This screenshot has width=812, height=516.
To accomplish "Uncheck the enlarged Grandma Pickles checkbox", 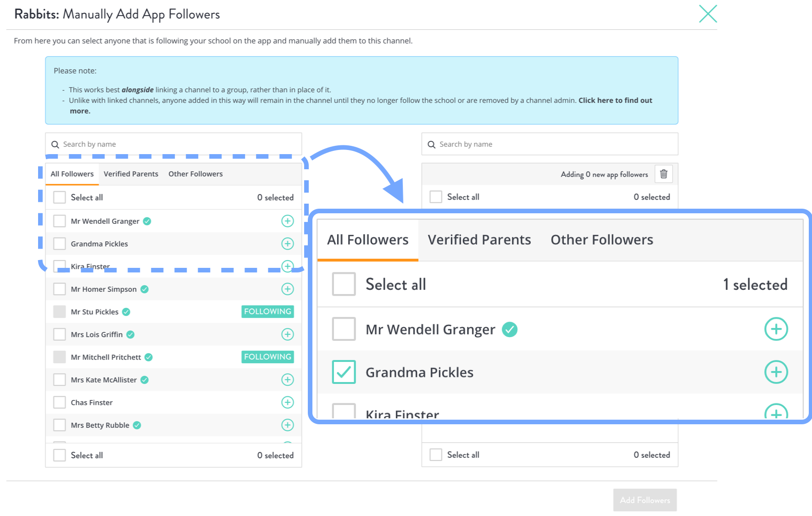I will click(344, 372).
